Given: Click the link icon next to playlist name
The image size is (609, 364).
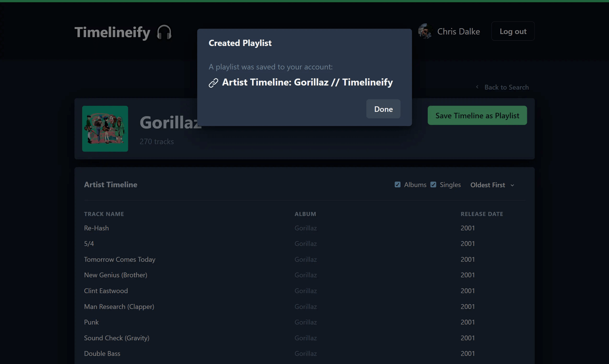Looking at the screenshot, I should (213, 82).
